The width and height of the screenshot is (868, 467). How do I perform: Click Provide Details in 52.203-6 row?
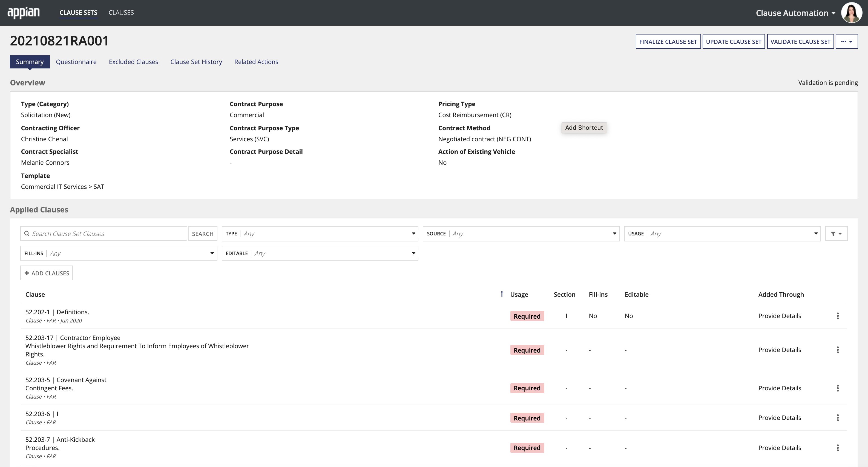779,418
